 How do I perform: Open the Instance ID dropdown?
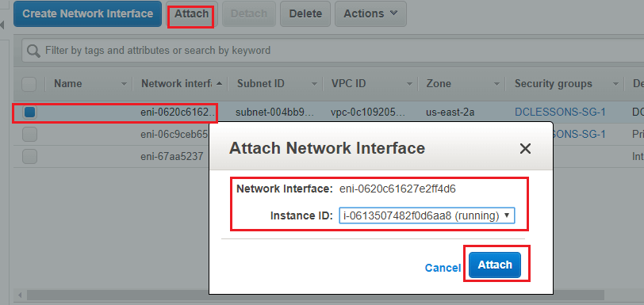tap(427, 215)
